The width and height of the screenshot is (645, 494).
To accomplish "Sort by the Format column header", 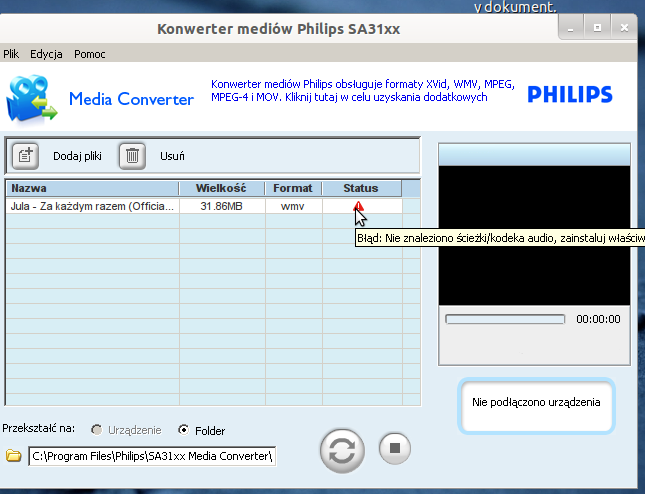I will (293, 188).
